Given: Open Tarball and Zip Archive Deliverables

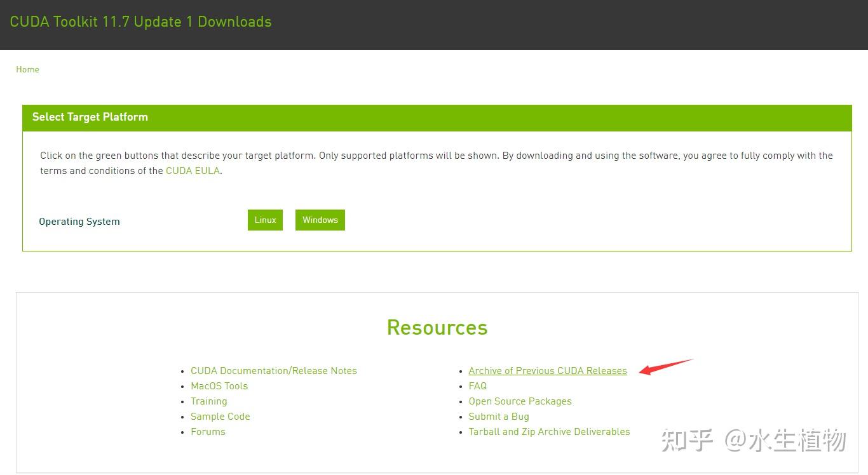Looking at the screenshot, I should click(x=550, y=432).
